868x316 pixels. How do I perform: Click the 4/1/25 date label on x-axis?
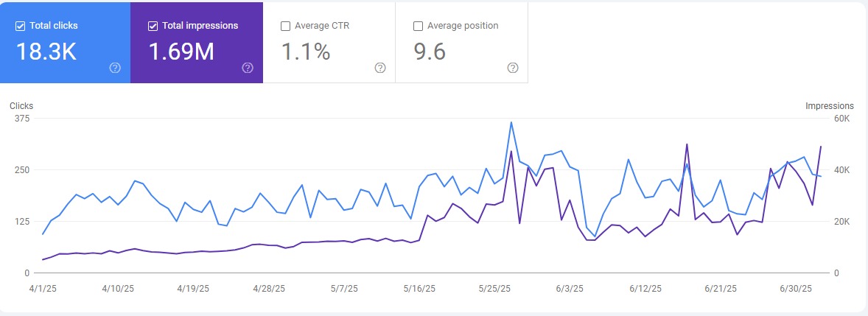pos(43,288)
